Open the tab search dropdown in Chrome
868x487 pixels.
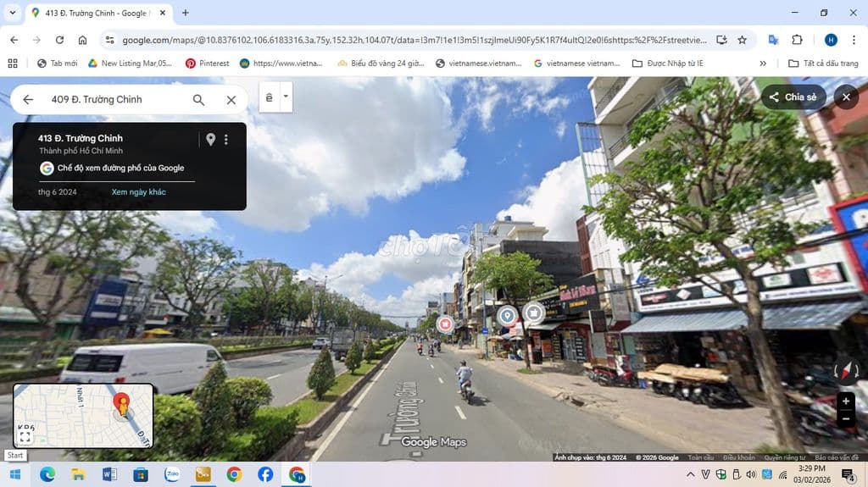[12, 13]
